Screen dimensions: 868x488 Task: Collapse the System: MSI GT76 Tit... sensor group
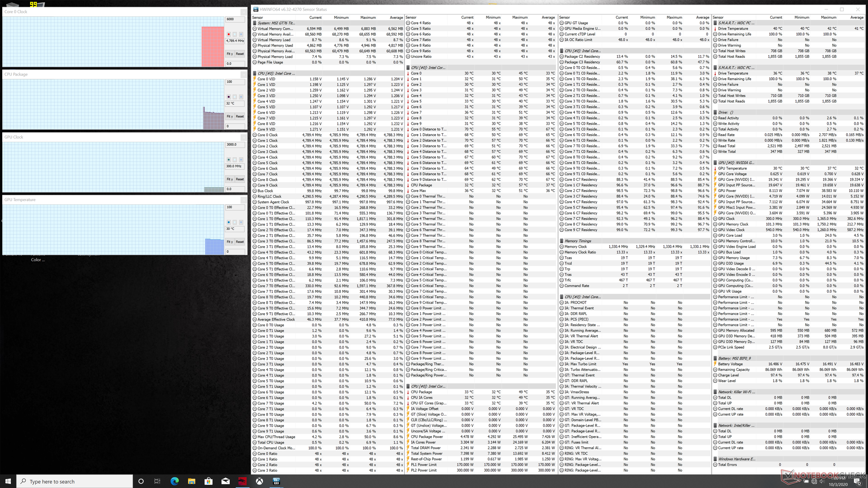tap(255, 23)
